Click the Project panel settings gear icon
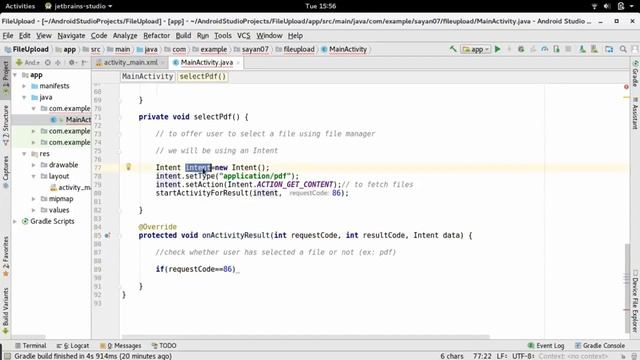 pos(71,62)
